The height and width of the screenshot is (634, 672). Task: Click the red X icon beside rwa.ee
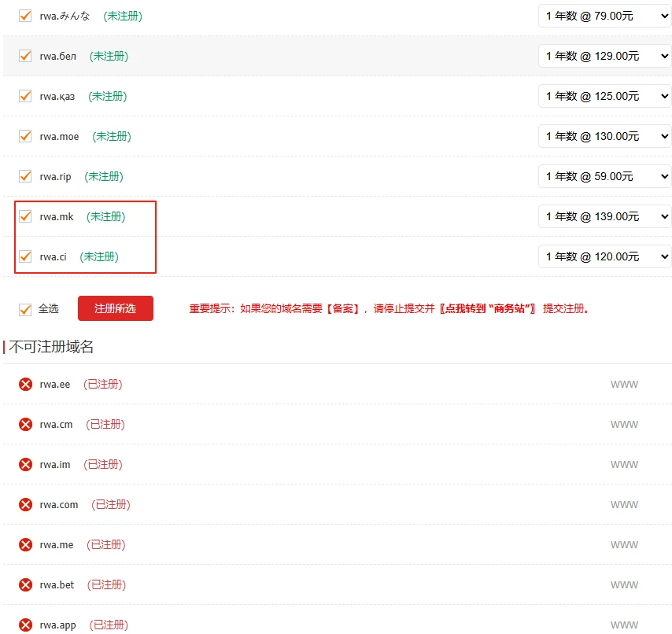25,385
